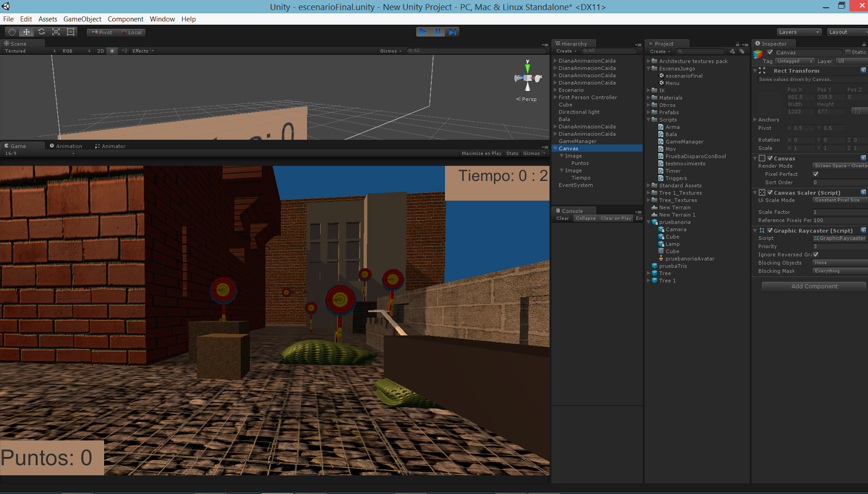Collapse the Canvas object in the Hierarchy

[555, 148]
